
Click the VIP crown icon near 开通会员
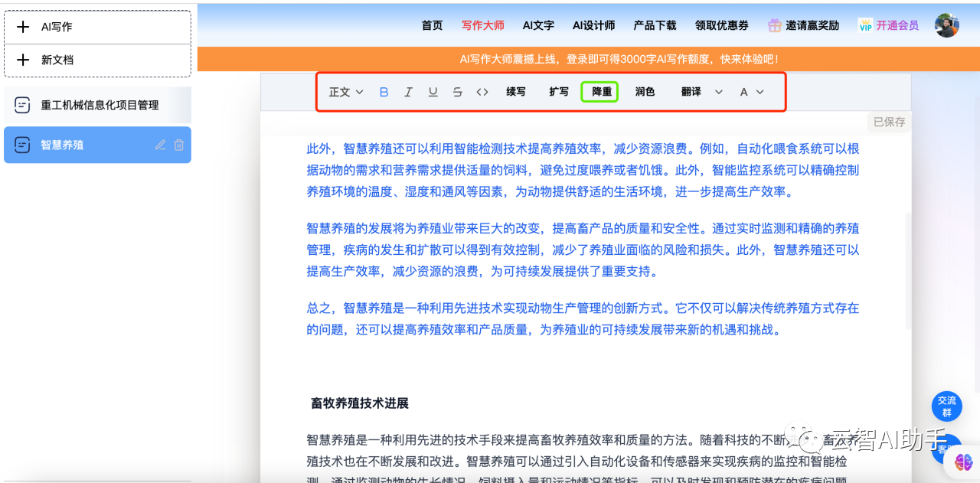click(x=864, y=24)
